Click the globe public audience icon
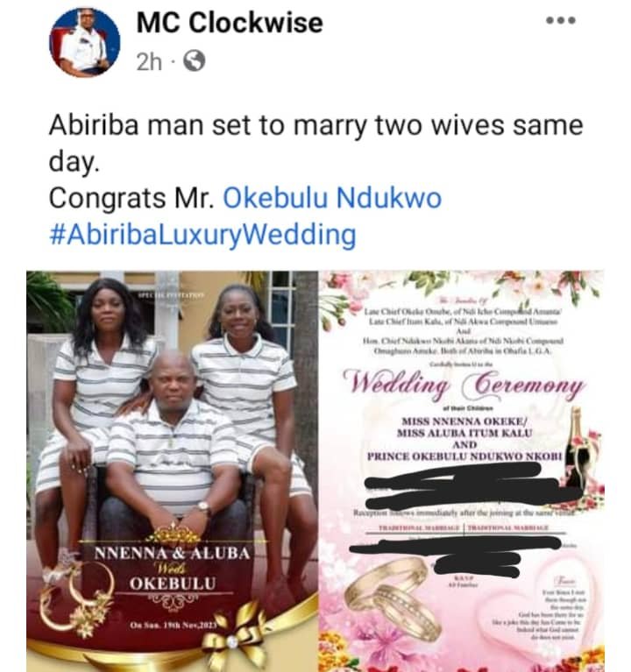The image size is (631, 672). (195, 60)
